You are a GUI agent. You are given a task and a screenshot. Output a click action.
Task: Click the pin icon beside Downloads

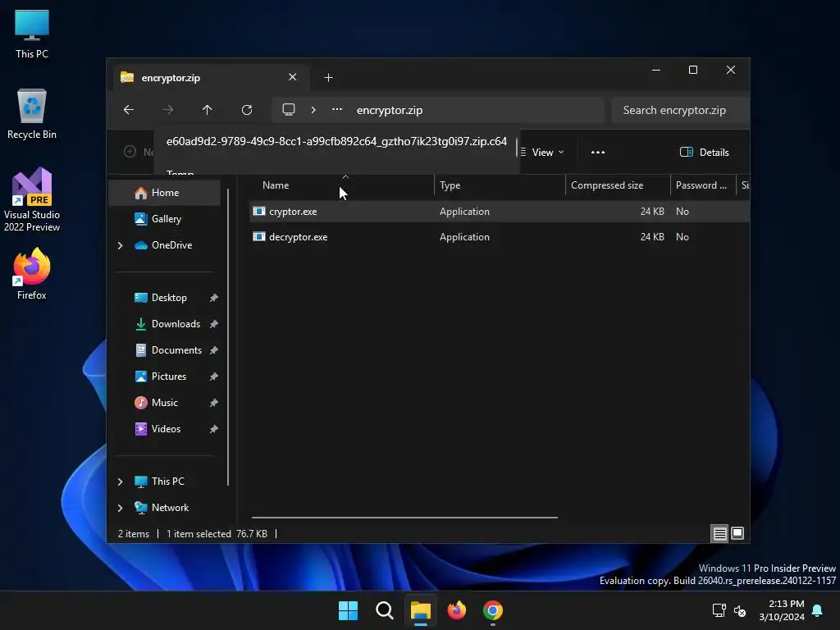214,324
